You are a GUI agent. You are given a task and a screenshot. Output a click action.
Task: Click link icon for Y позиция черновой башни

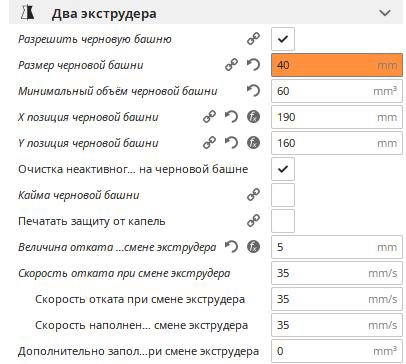point(209,143)
